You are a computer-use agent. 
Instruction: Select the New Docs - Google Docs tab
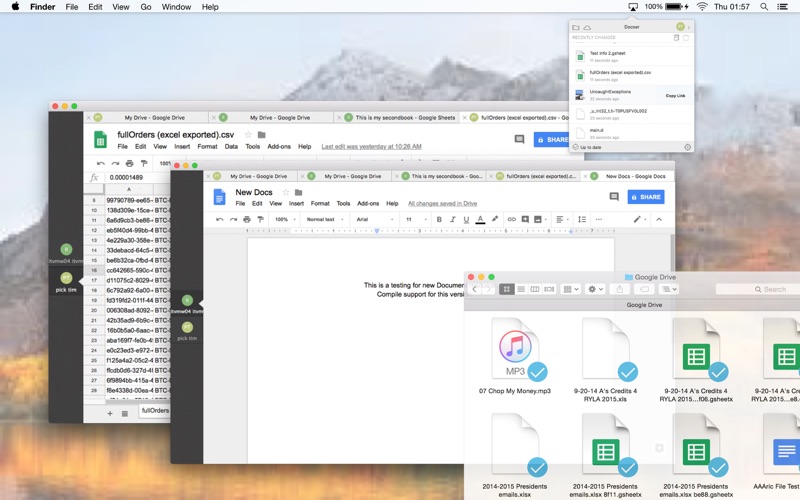[630, 176]
